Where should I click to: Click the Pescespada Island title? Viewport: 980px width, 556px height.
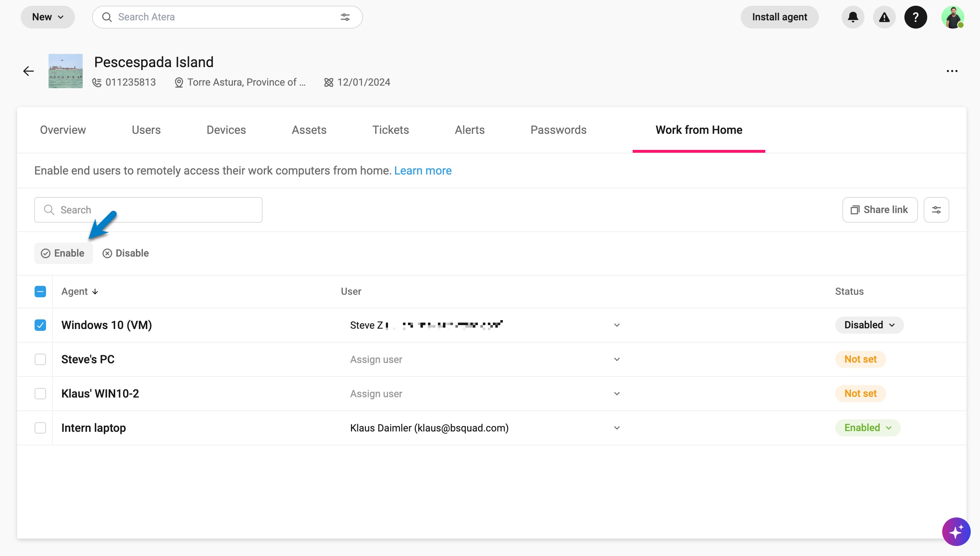pyautogui.click(x=154, y=62)
